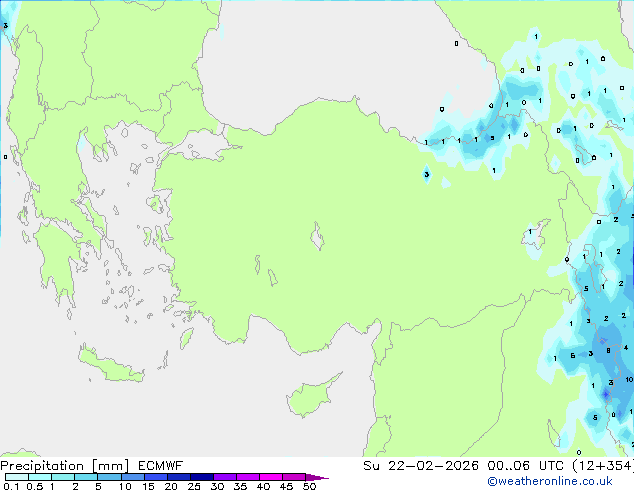Select the 40–45 mm magenta legend swatch
Image resolution: width=634 pixels, height=490 pixels.
point(271,477)
